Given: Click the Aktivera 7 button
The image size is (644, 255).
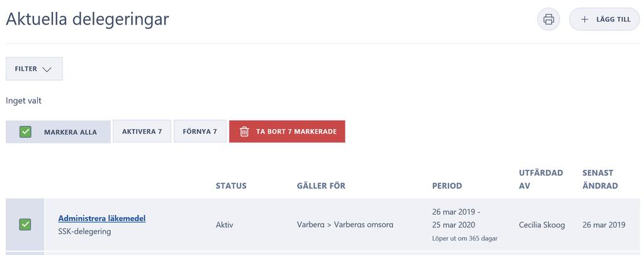Looking at the screenshot, I should pyautogui.click(x=142, y=132).
